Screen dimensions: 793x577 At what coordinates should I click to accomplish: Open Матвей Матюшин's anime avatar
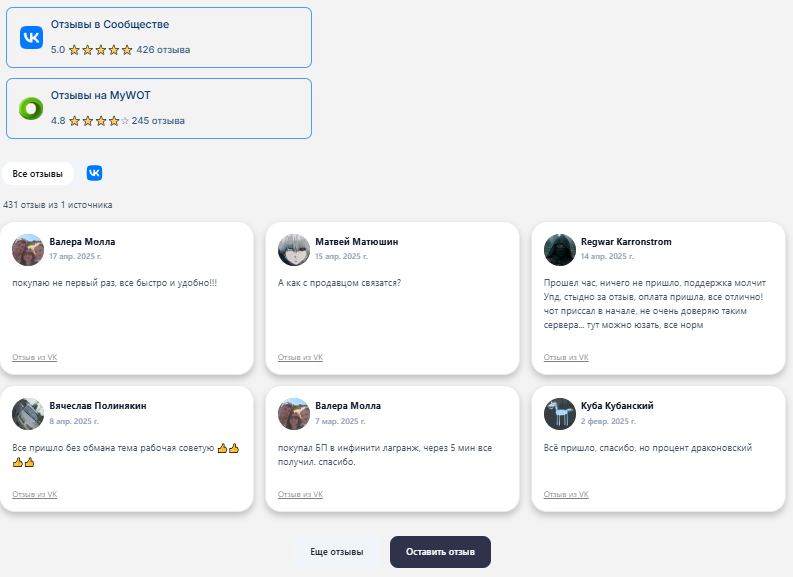tap(294, 250)
